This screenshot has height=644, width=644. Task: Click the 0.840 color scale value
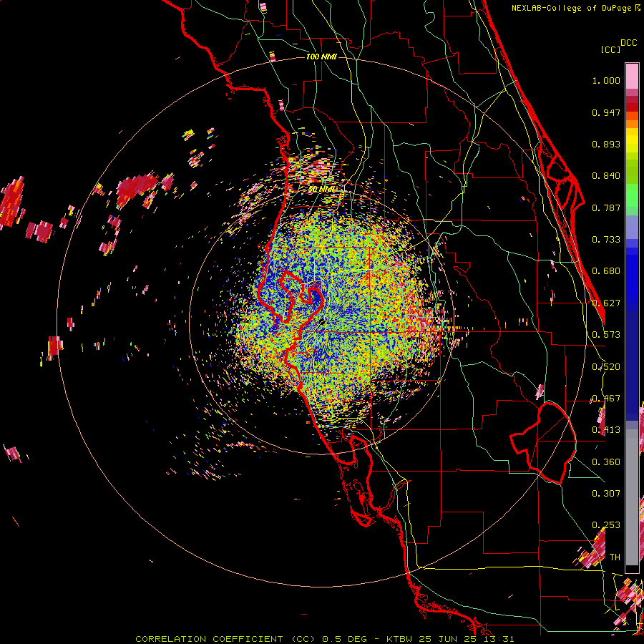click(606, 176)
